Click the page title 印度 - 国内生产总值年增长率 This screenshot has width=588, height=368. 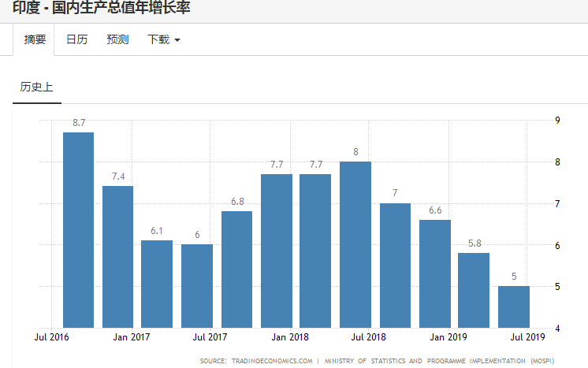click(x=101, y=7)
